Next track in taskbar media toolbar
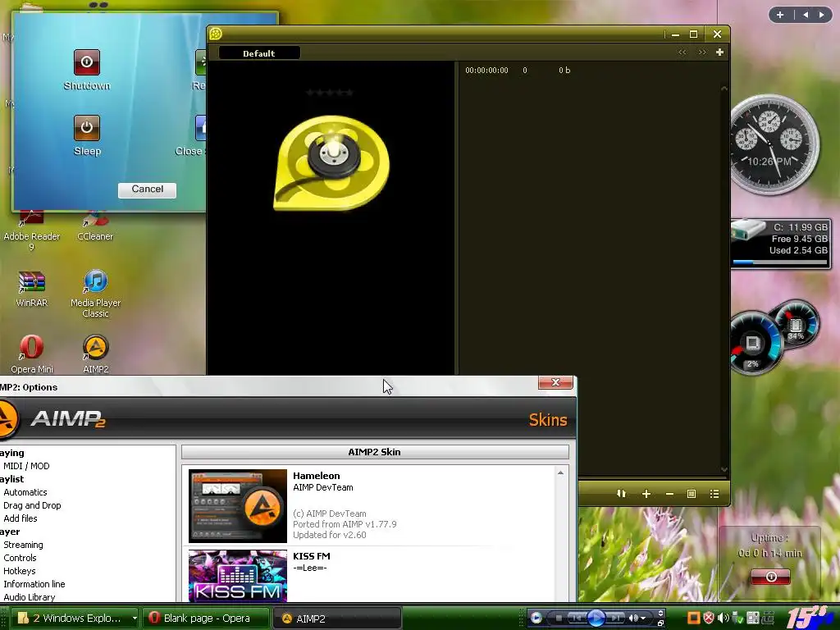The height and width of the screenshot is (630, 840). 615,619
